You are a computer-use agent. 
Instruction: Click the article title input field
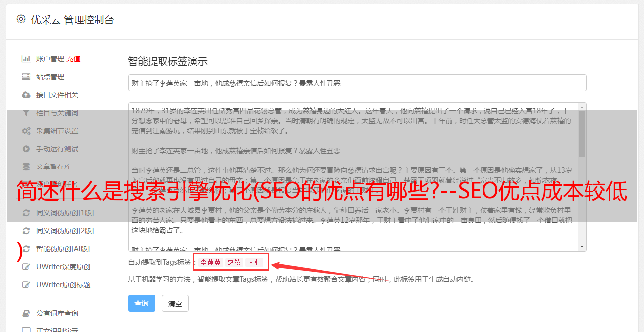(x=357, y=83)
